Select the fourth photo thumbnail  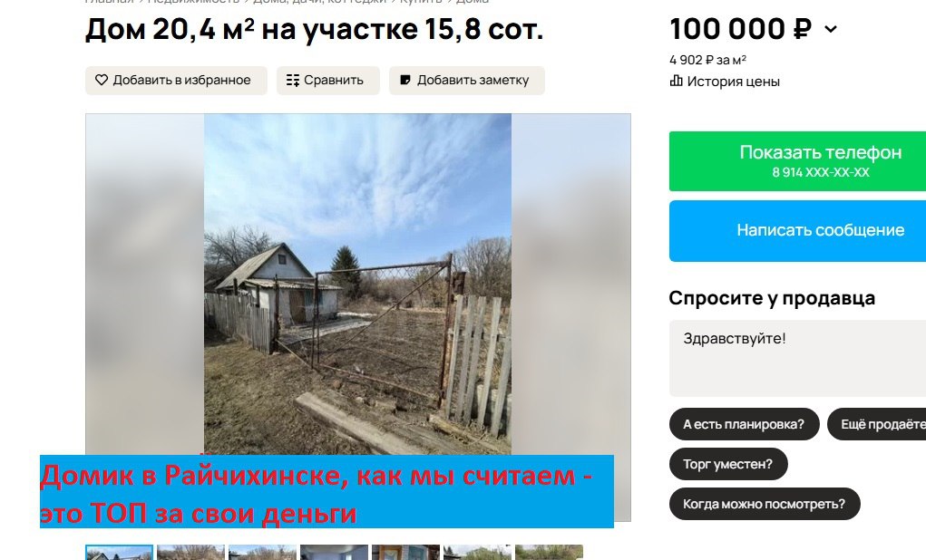point(334,553)
